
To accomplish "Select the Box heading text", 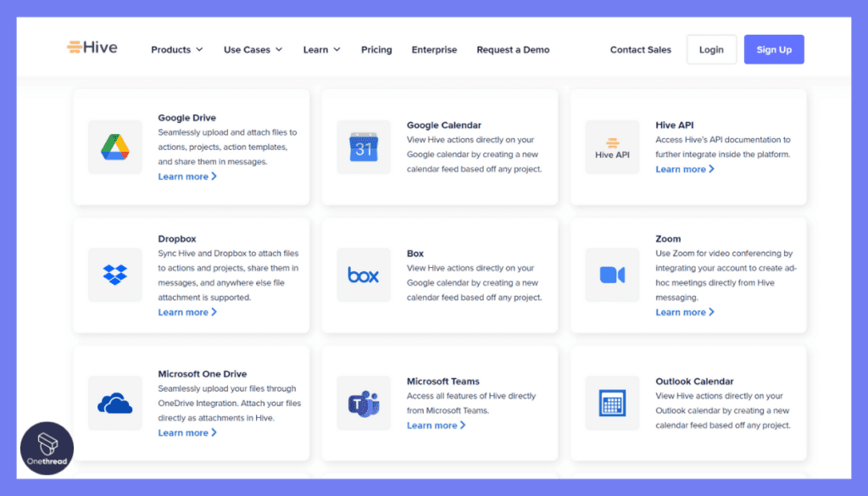I will (415, 254).
